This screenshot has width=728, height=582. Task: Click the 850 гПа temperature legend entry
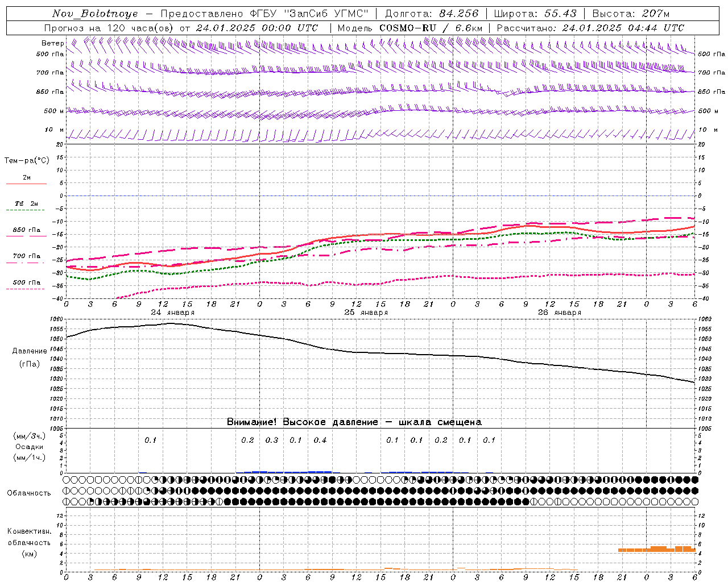(27, 230)
